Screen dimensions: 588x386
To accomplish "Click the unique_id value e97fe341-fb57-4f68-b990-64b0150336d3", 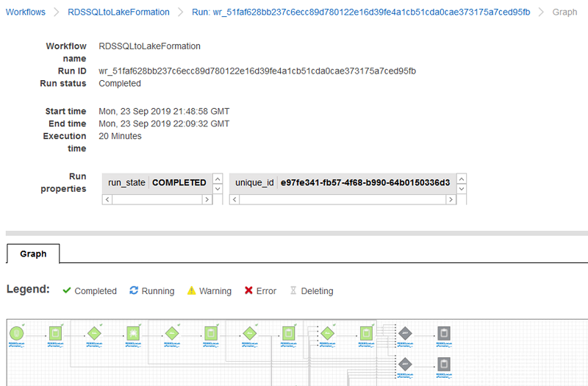I will [x=365, y=182].
